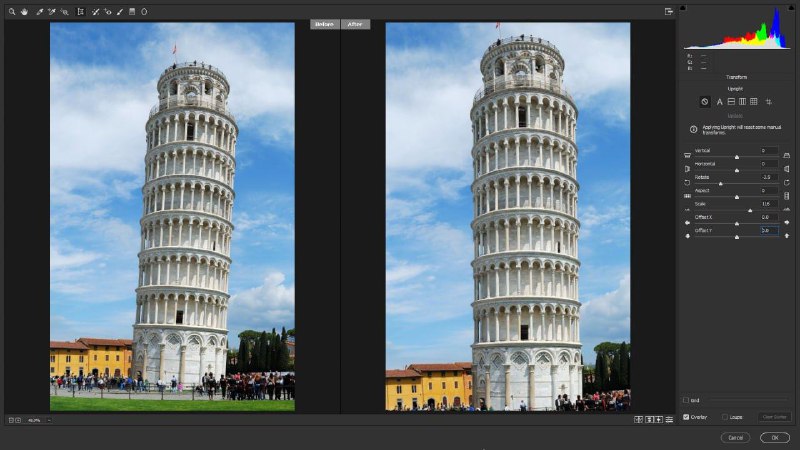800x450 pixels.
Task: Open the zoom level dropdown
Action: (49, 420)
